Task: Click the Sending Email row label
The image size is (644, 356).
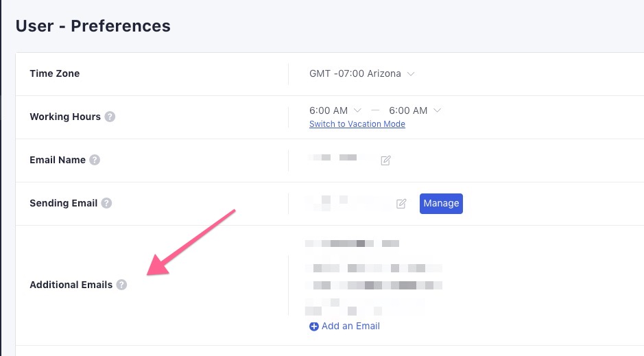Action: click(x=63, y=203)
